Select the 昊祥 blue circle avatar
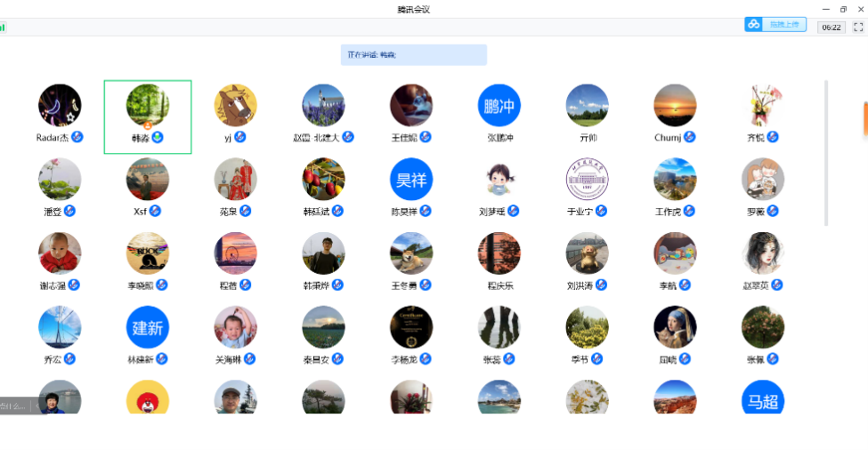The height and width of the screenshot is (450, 868). pos(411,179)
